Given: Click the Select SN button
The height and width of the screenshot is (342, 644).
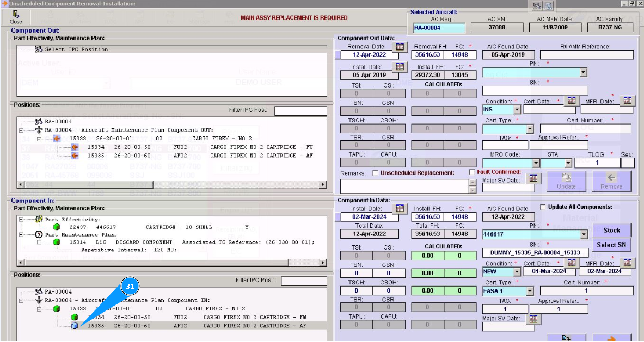Looking at the screenshot, I should (611, 245).
